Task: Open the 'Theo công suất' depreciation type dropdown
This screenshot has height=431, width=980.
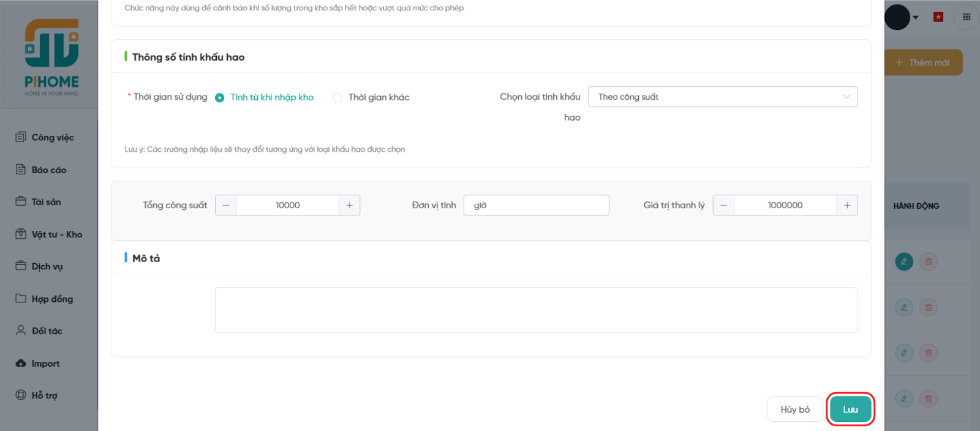Action: (x=723, y=97)
